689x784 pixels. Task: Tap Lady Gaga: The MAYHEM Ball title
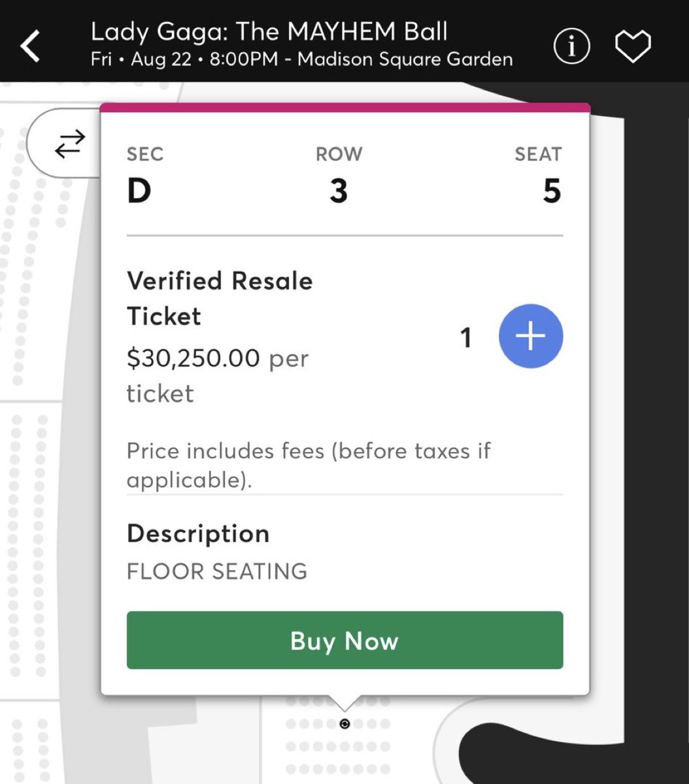[269, 31]
